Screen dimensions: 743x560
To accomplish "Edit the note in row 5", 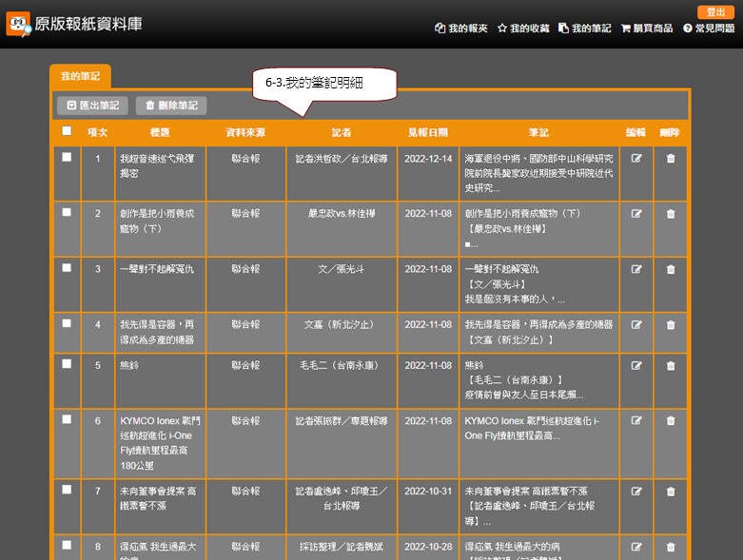I will pos(635,364).
